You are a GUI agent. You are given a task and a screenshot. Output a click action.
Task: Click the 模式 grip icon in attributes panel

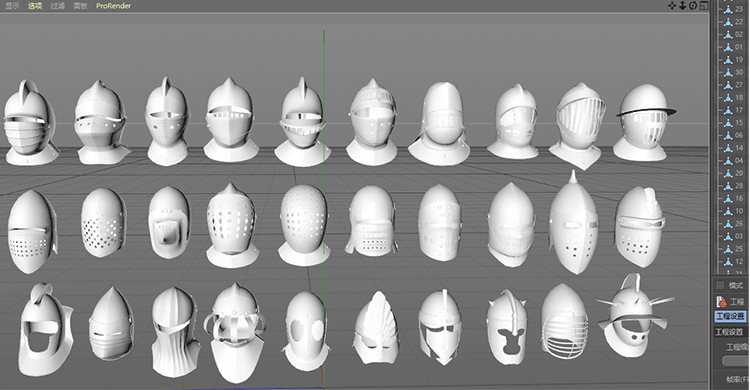pyautogui.click(x=720, y=286)
